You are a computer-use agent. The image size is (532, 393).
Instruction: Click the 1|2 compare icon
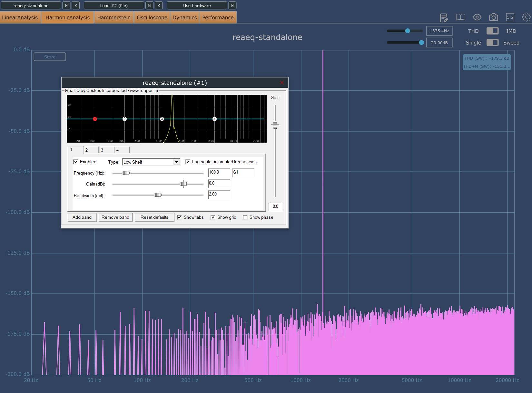510,17
